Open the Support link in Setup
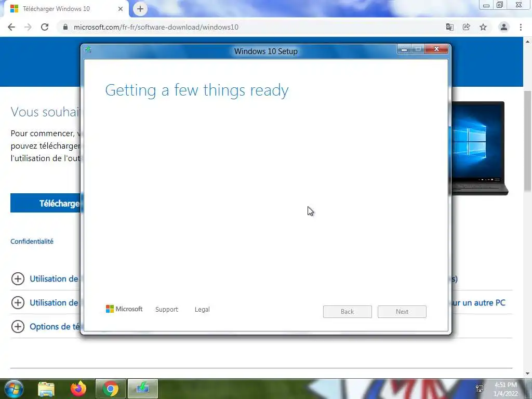This screenshot has height=399, width=532. [167, 310]
